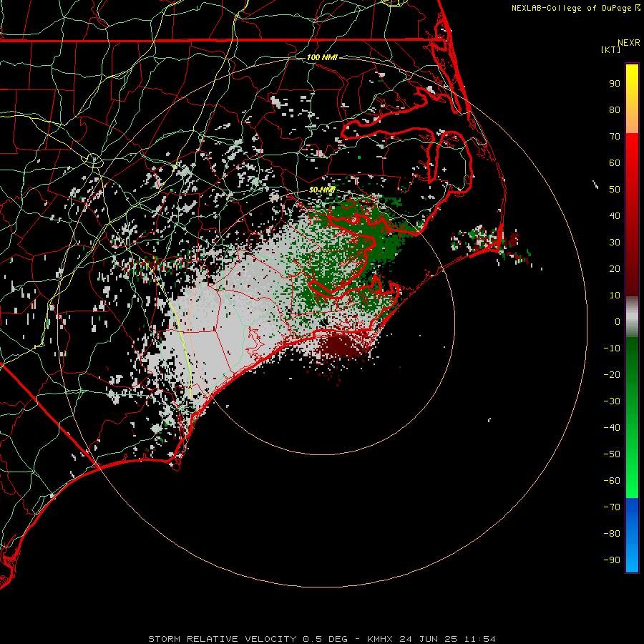Viewport: 644px width, 644px height.
Task: Click the 40 value on the velocity scale
Action: [x=615, y=215]
